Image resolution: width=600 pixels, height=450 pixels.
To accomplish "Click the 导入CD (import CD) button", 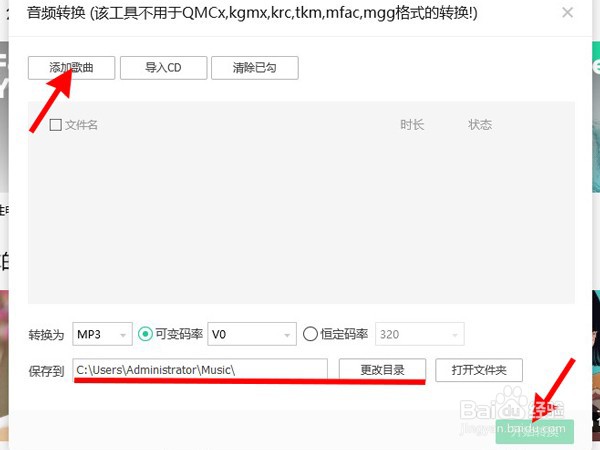I will point(163,68).
